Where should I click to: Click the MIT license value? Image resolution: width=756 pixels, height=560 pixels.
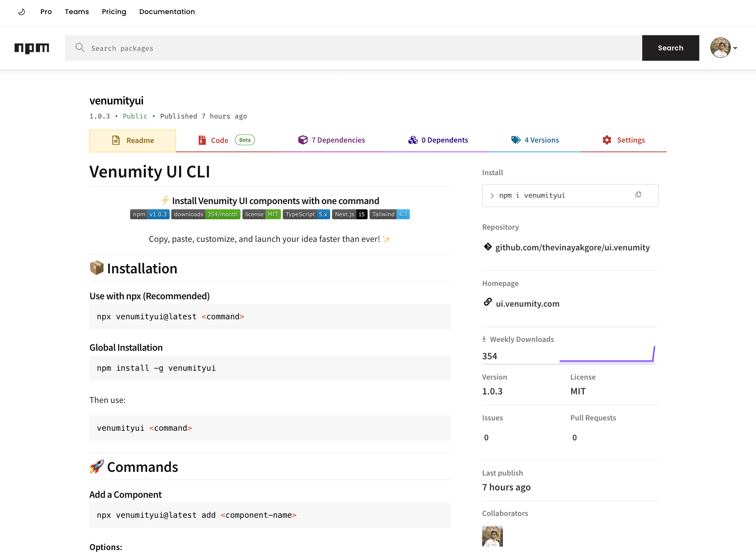[x=578, y=391]
